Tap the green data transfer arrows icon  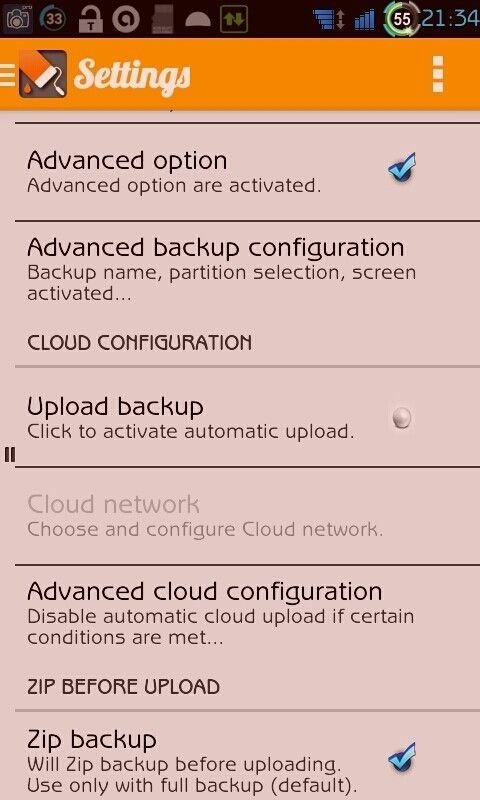(x=234, y=19)
